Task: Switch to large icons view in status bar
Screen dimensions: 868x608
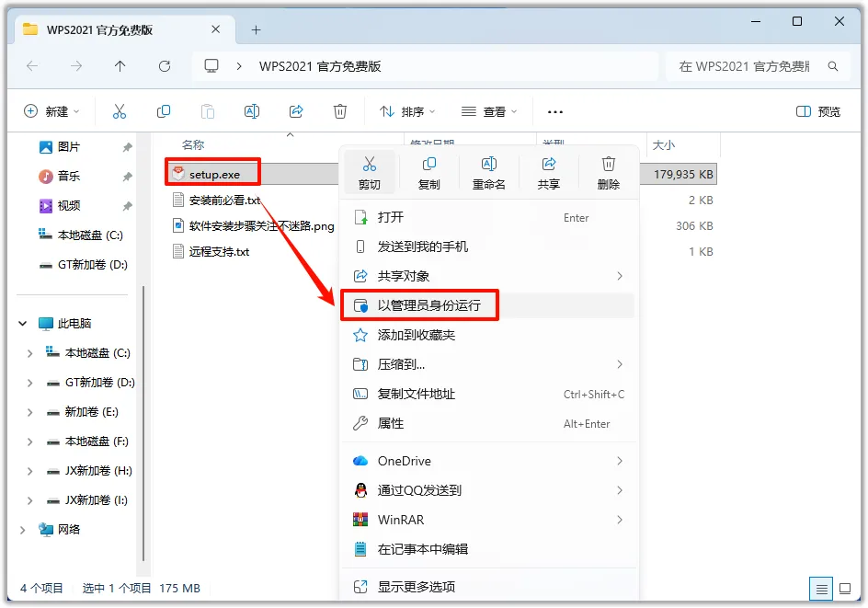Action: pyautogui.click(x=845, y=589)
